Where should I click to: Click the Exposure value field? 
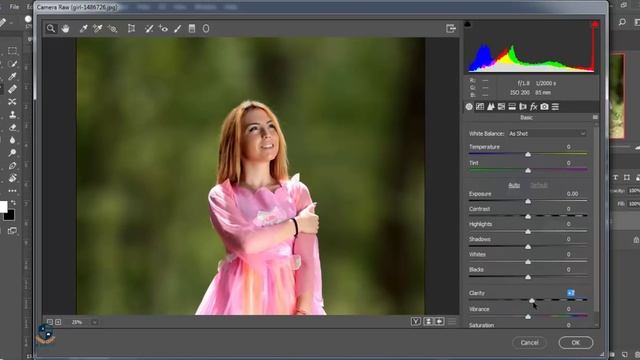(572, 194)
